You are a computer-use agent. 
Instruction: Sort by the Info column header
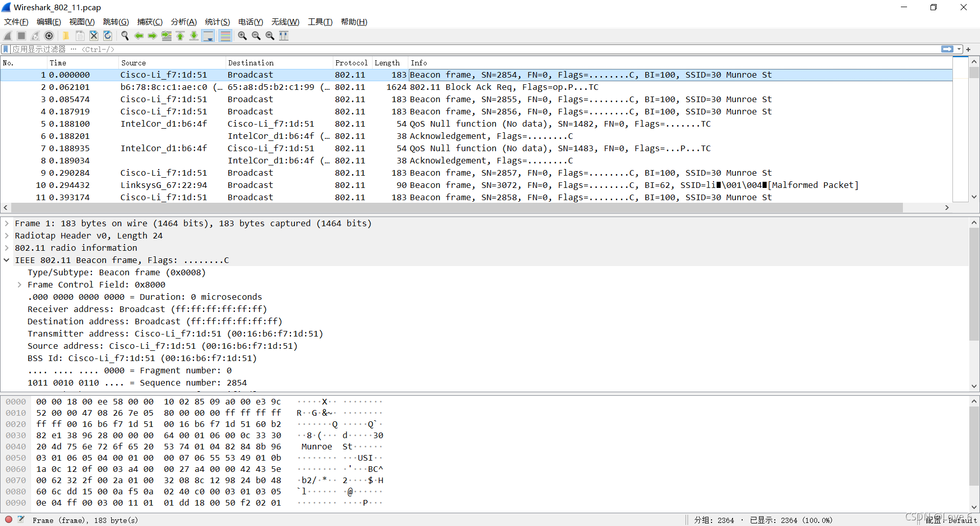point(680,63)
